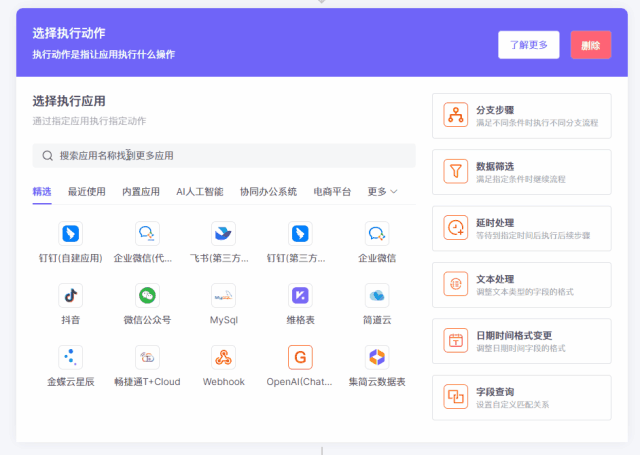Select the 金蝶云星辰 app icon
This screenshot has width=640, height=455.
pyautogui.click(x=70, y=357)
